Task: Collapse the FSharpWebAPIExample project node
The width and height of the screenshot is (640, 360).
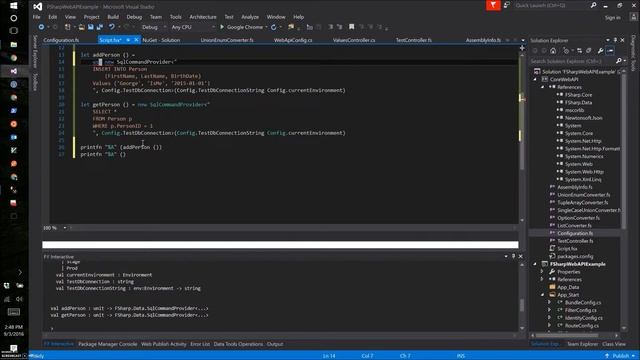Action: pyautogui.click(x=535, y=264)
